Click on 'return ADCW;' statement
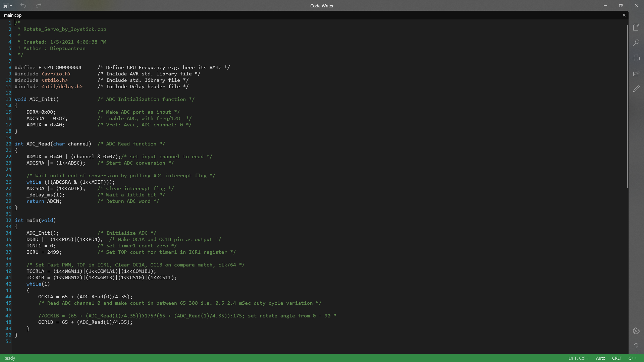This screenshot has height=362, width=644. pyautogui.click(x=44, y=201)
